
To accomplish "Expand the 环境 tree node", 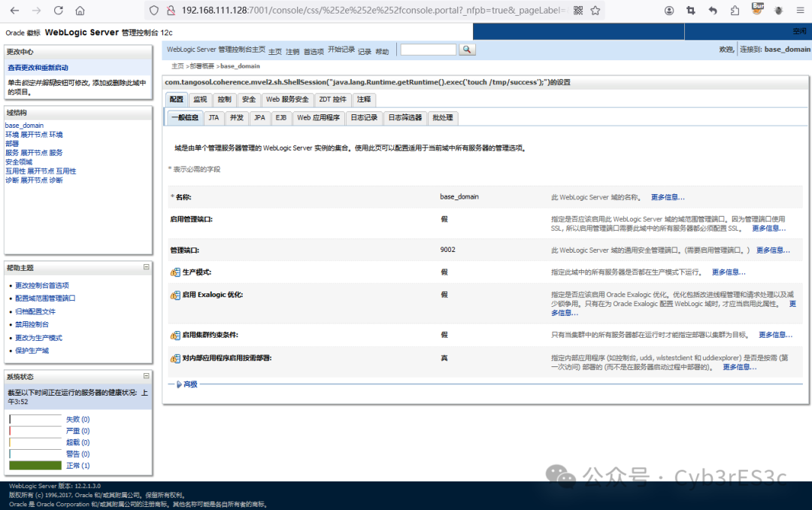I will tap(34, 135).
